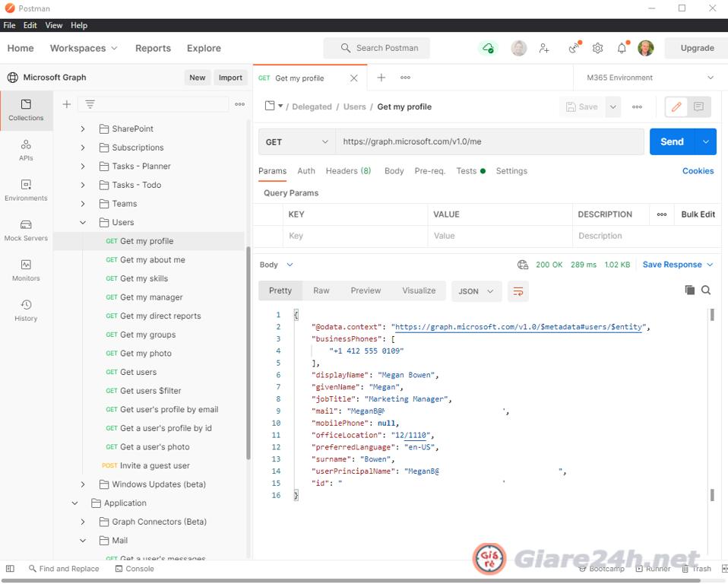Screen dimensions: 728x584
Task: Click the blue Send button
Action: pyautogui.click(x=672, y=142)
